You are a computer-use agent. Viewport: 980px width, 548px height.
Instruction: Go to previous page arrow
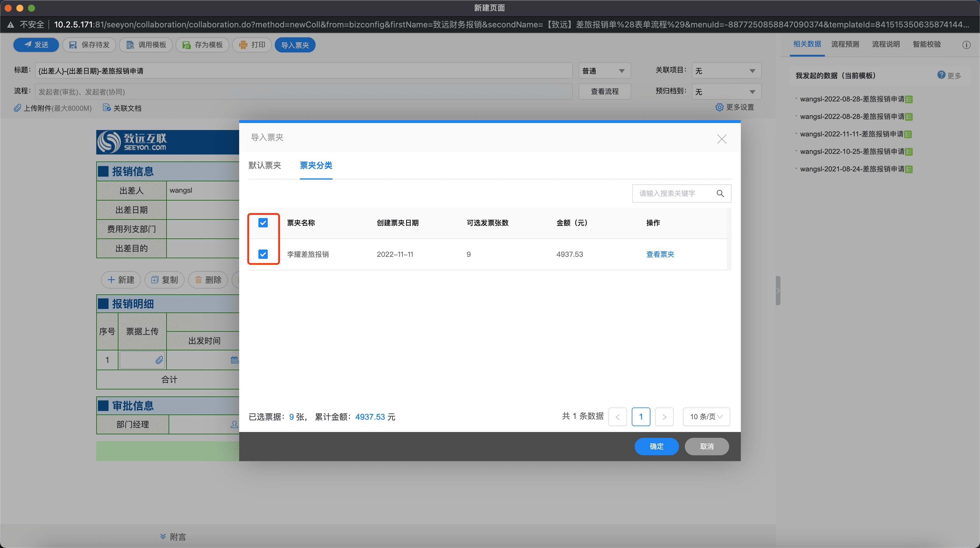pyautogui.click(x=617, y=417)
